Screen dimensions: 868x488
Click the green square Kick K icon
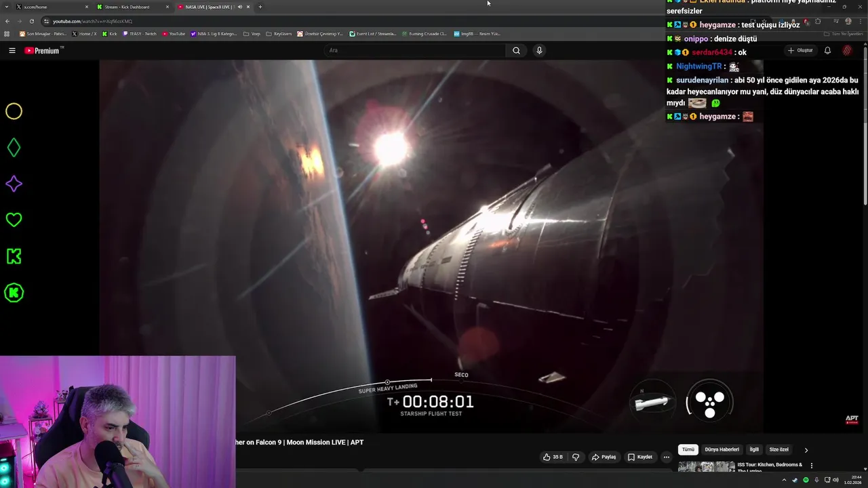click(14, 256)
